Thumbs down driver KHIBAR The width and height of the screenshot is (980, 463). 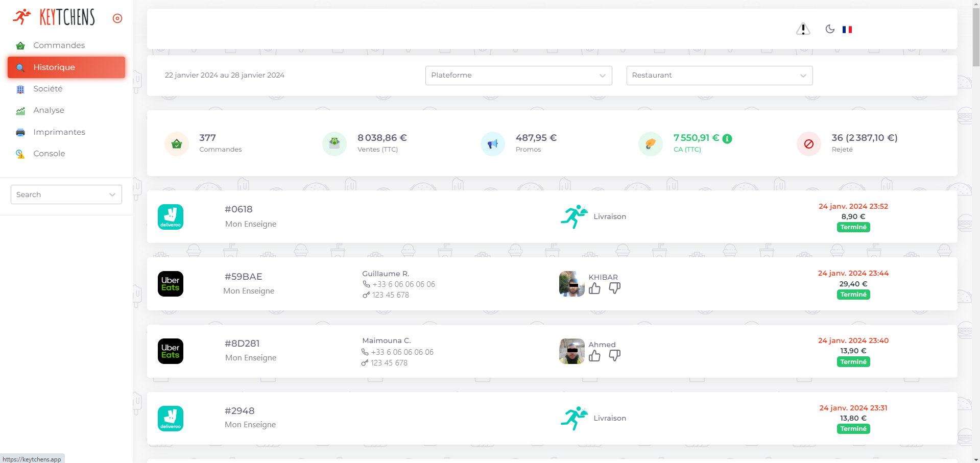614,288
